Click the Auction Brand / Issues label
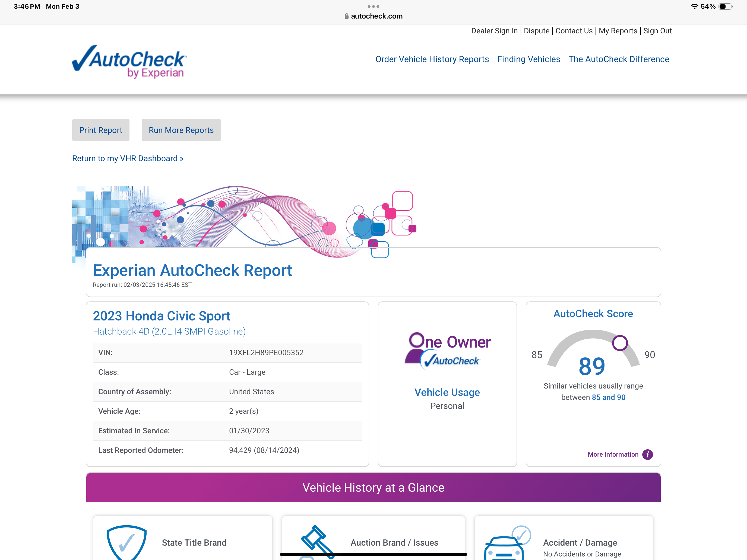 pos(394,542)
